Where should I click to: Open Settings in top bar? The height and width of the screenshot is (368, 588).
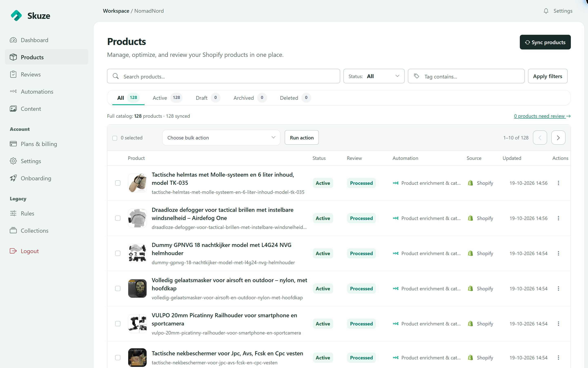coord(563,11)
